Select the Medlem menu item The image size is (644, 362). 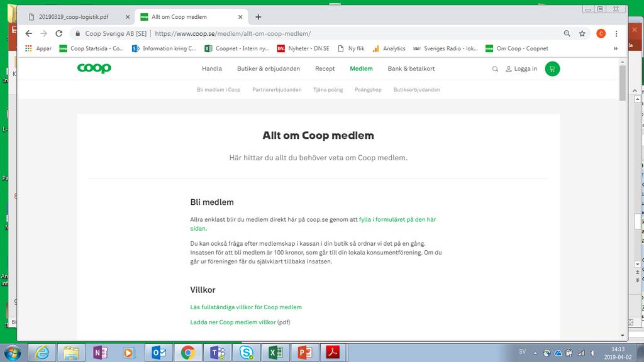click(361, 69)
